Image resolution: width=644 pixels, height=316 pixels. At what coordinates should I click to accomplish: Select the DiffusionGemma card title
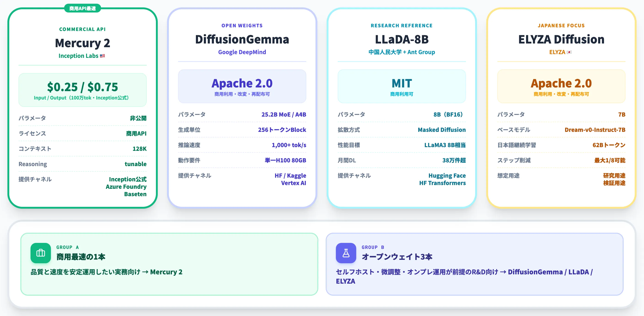pos(242,39)
